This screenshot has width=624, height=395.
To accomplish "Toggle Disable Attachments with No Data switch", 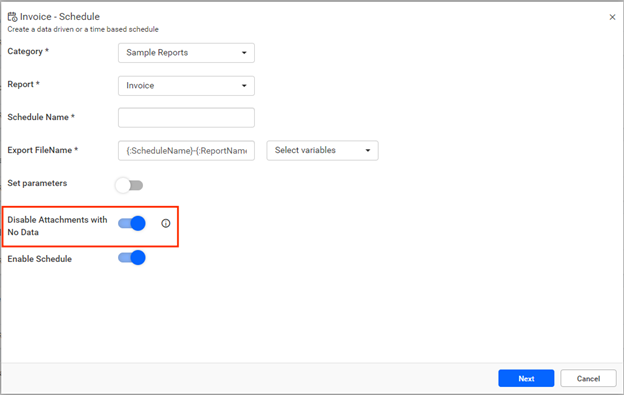I will pos(132,224).
